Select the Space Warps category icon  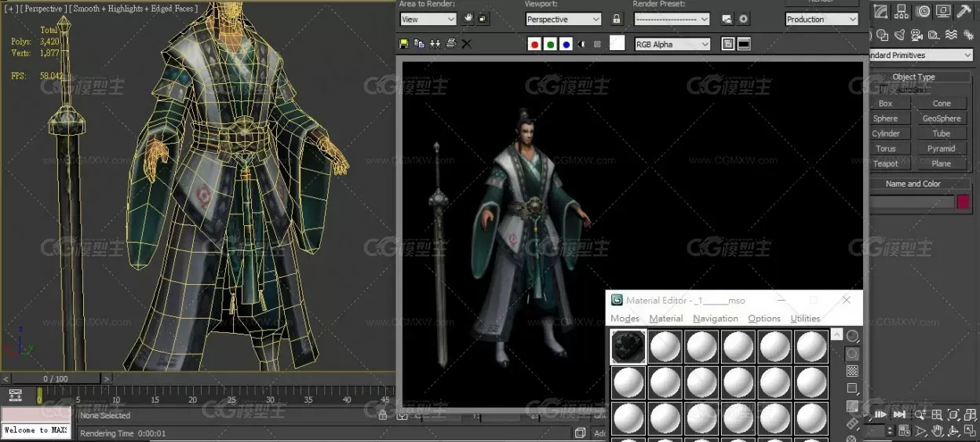[951, 35]
